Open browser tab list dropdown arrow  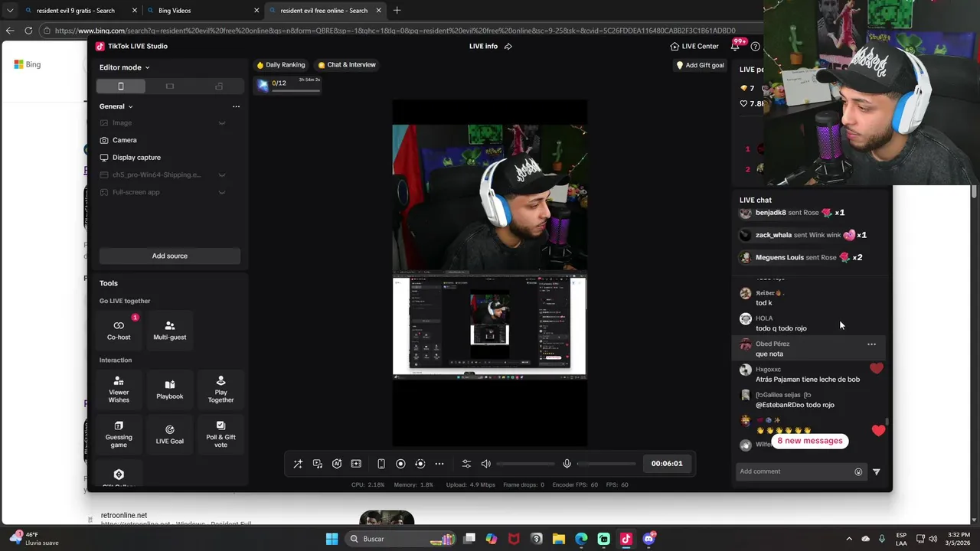9,11
